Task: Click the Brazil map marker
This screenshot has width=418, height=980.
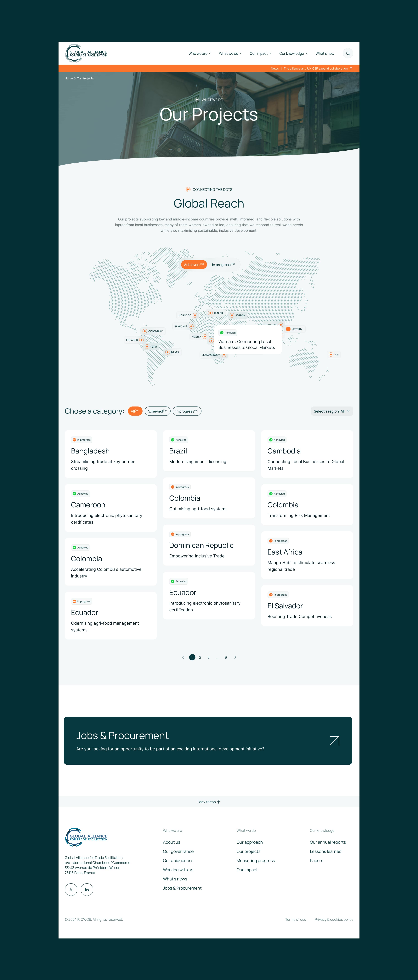Action: point(167,352)
